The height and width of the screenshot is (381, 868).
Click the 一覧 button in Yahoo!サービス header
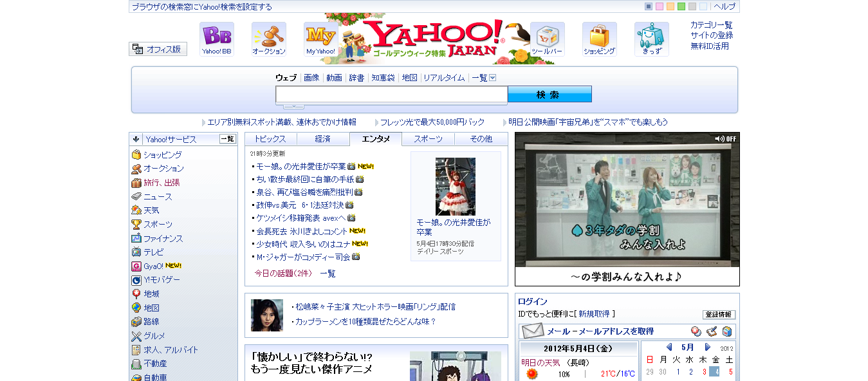(228, 139)
